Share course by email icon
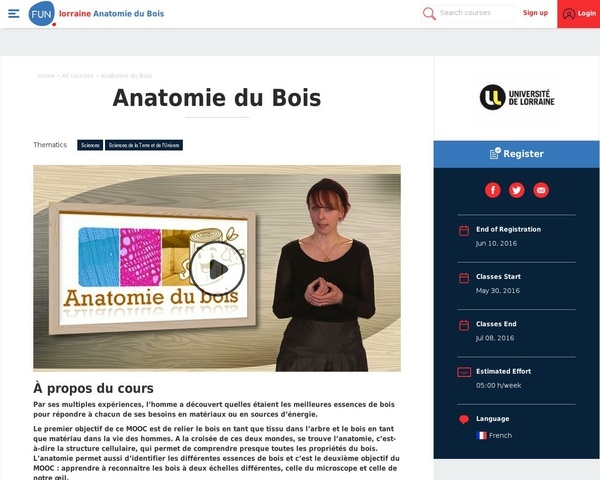The height and width of the screenshot is (480, 600). (x=541, y=190)
